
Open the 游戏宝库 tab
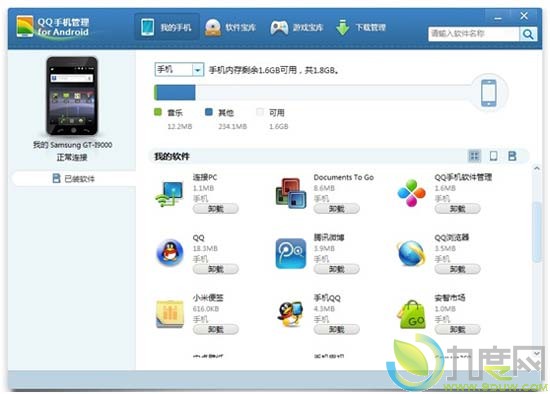click(296, 27)
